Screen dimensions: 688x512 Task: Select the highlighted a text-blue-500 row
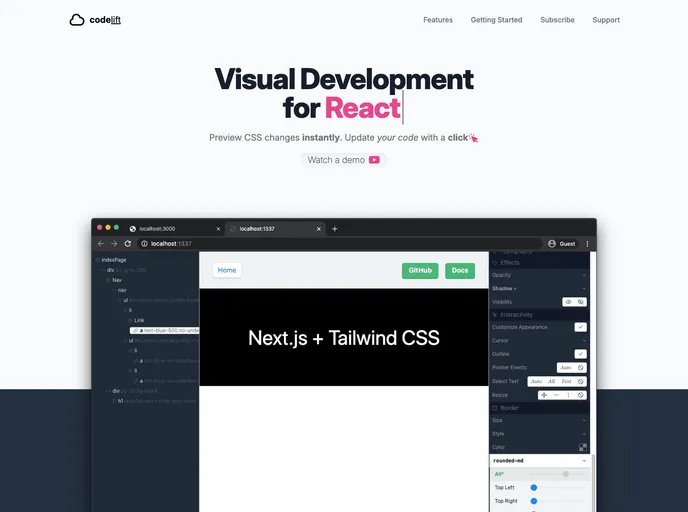tap(164, 330)
